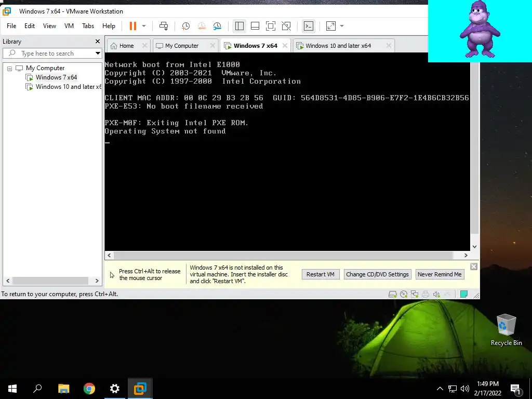The width and height of the screenshot is (532, 399).
Task: Take a snapshot of the virtual machine
Action: 185,26
